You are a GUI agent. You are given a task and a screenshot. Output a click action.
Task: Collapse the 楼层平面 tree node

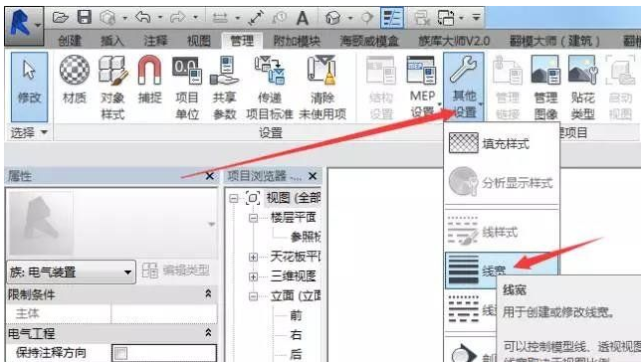coord(254,218)
